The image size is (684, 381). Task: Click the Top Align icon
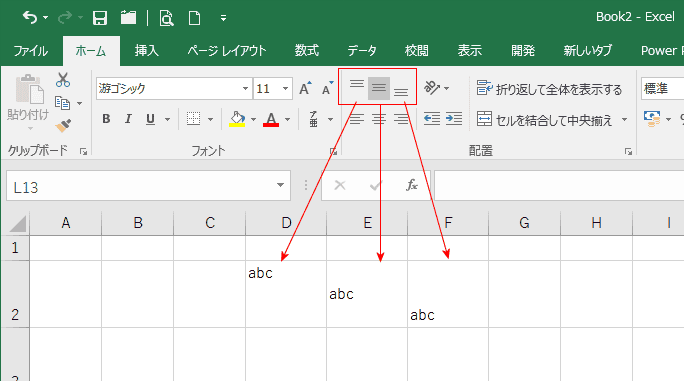(357, 84)
